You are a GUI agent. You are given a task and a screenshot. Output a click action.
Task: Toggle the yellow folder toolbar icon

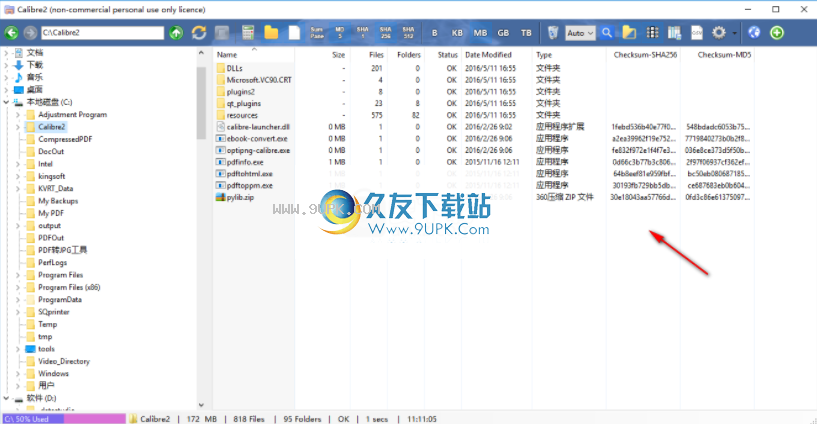[x=271, y=33]
